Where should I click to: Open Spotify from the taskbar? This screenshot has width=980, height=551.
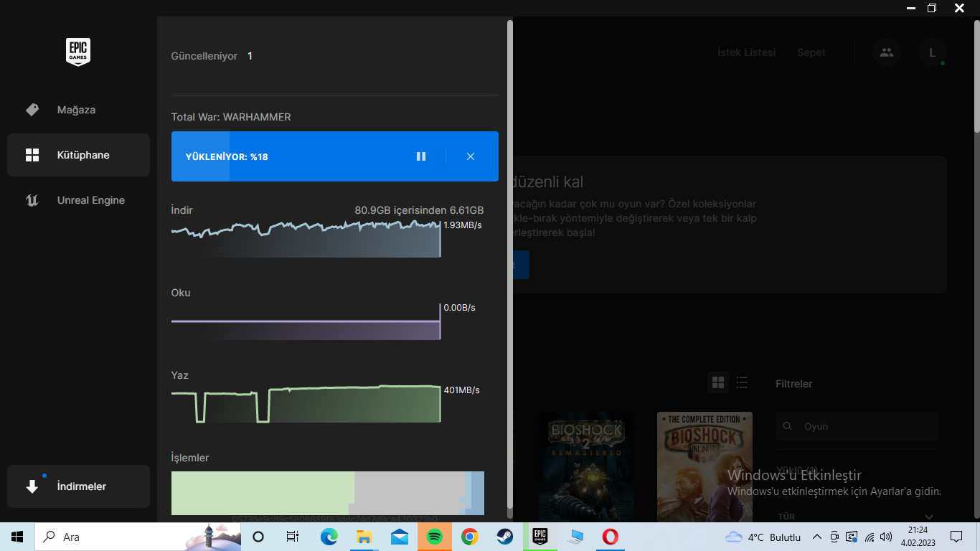435,537
